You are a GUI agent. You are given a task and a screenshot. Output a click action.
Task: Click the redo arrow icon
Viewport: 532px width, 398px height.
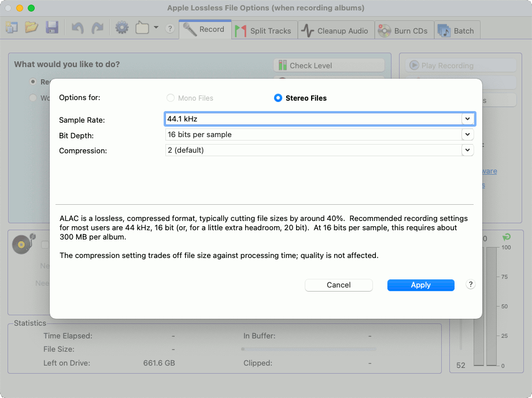pos(98,28)
